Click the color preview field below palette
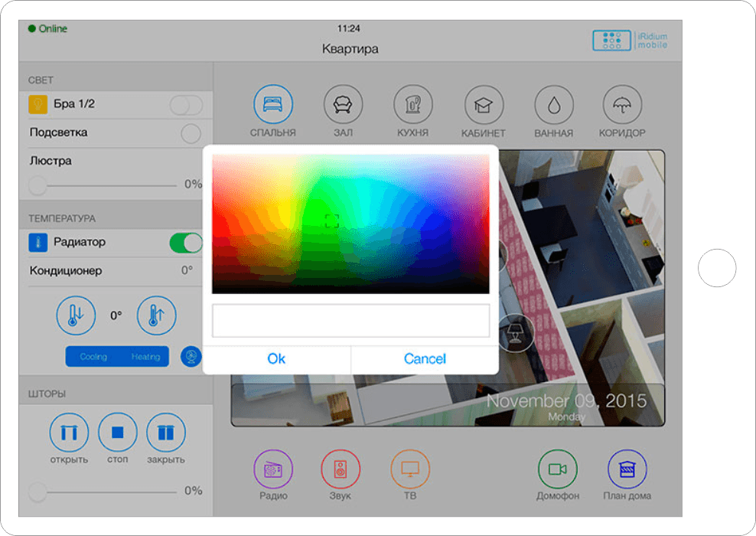 [x=350, y=321]
